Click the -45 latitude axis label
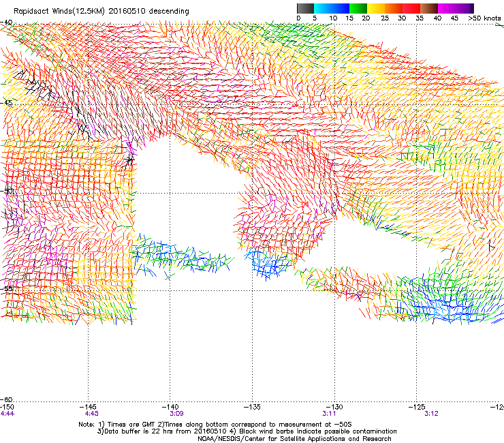The width and height of the screenshot is (504, 443). coord(7,103)
